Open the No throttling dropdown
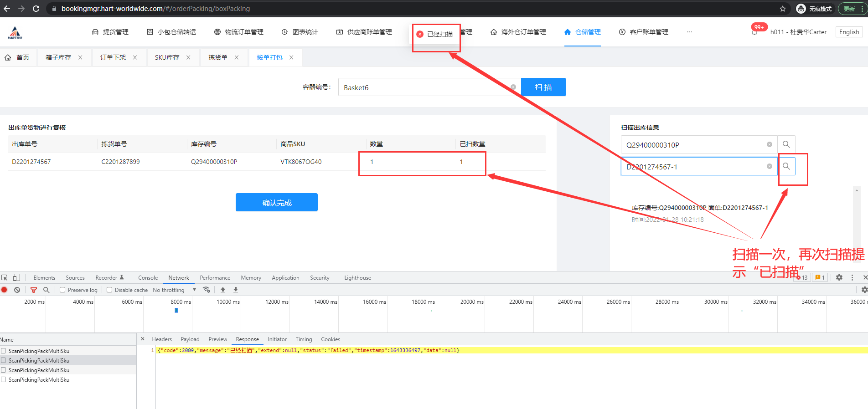The image size is (868, 409). click(x=174, y=290)
